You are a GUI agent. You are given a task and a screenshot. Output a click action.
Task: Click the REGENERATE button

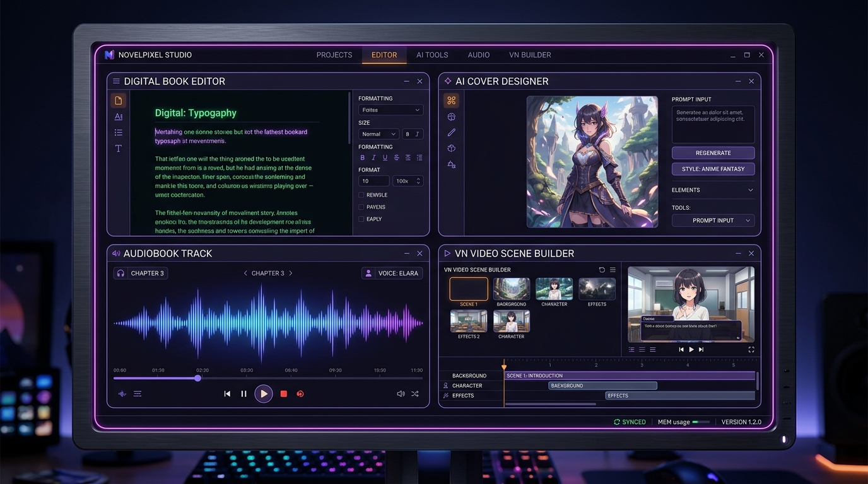pyautogui.click(x=713, y=153)
